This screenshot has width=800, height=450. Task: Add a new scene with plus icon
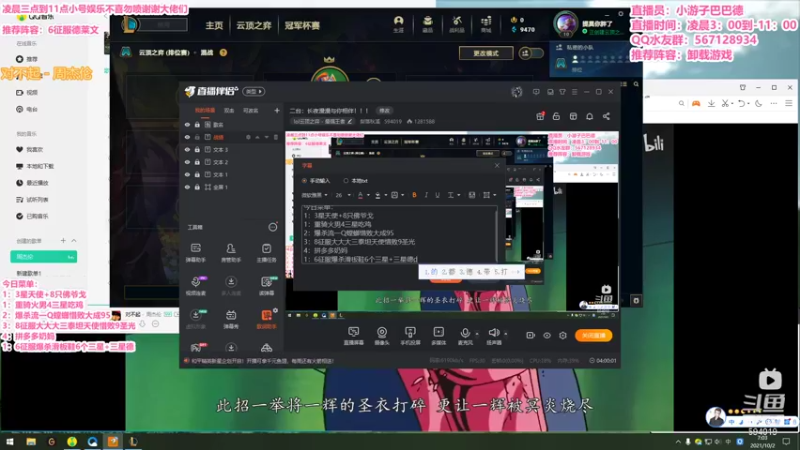click(x=277, y=110)
